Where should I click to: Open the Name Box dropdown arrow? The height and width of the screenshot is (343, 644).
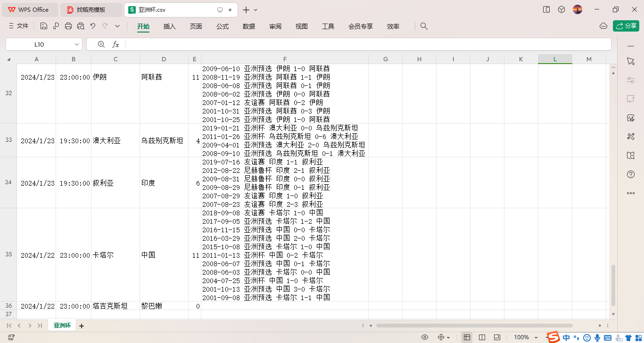(77, 44)
